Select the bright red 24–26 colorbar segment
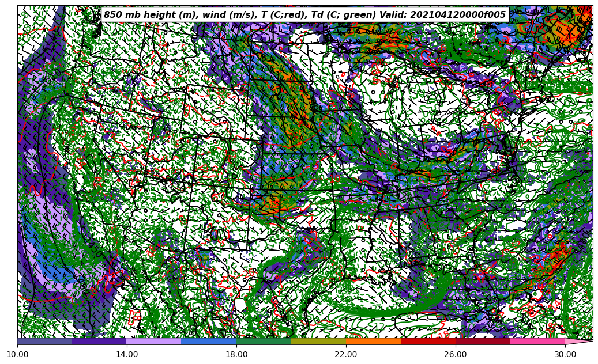The image size is (598, 364). point(428,341)
